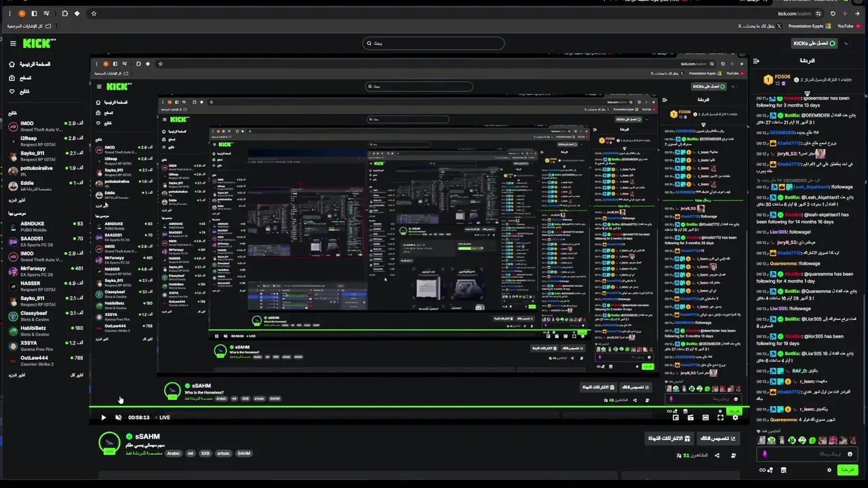Click the kick.com/ssahm address bar
Screen dimensions: 868x488
793,14
